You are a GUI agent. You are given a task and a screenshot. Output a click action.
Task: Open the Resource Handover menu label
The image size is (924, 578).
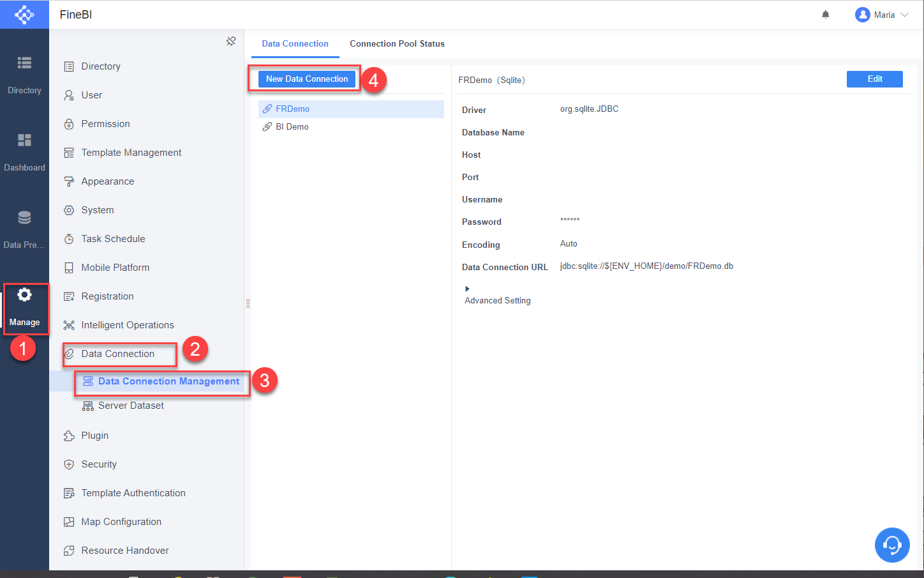[125, 551]
